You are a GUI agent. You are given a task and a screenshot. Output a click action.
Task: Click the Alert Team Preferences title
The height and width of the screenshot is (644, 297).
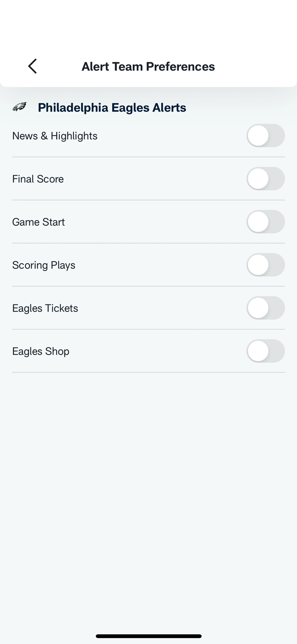click(148, 67)
